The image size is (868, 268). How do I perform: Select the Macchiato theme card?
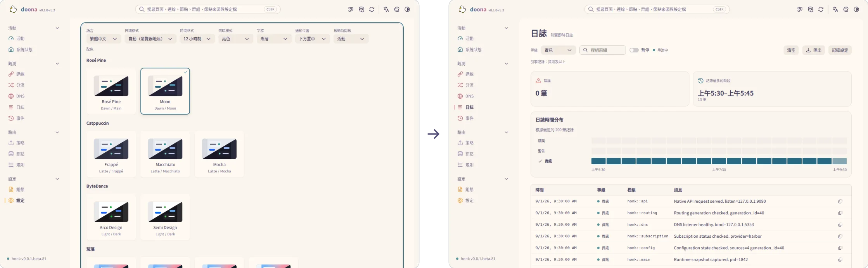click(165, 154)
